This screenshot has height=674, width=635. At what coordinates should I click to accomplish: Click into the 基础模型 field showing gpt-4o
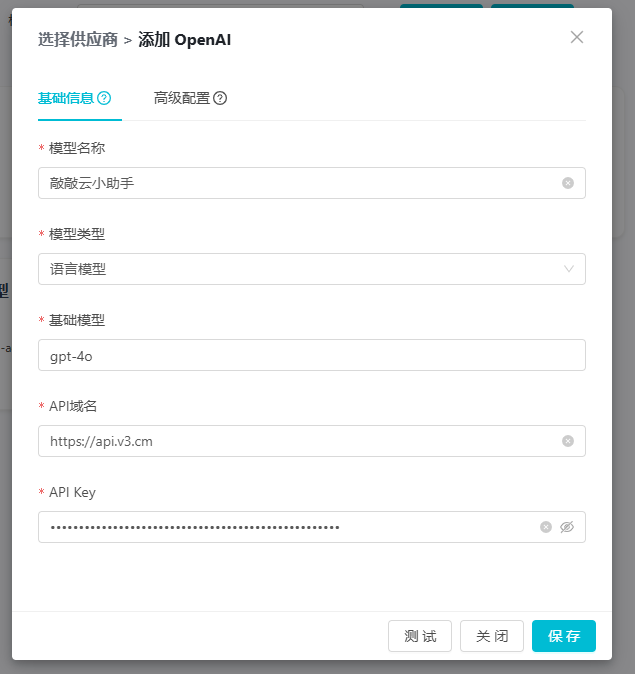(x=311, y=355)
